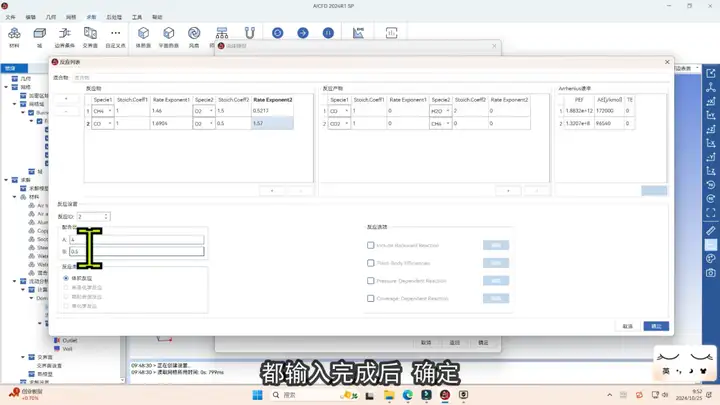The image size is (720, 405).
Task: Open product row 1 H2O species dropdown
Action: (x=441, y=111)
